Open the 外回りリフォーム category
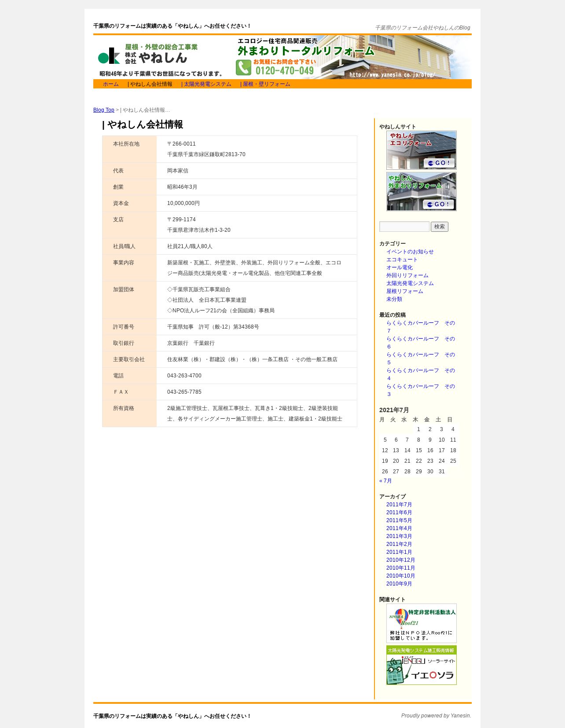The width and height of the screenshot is (565, 728). [407, 275]
